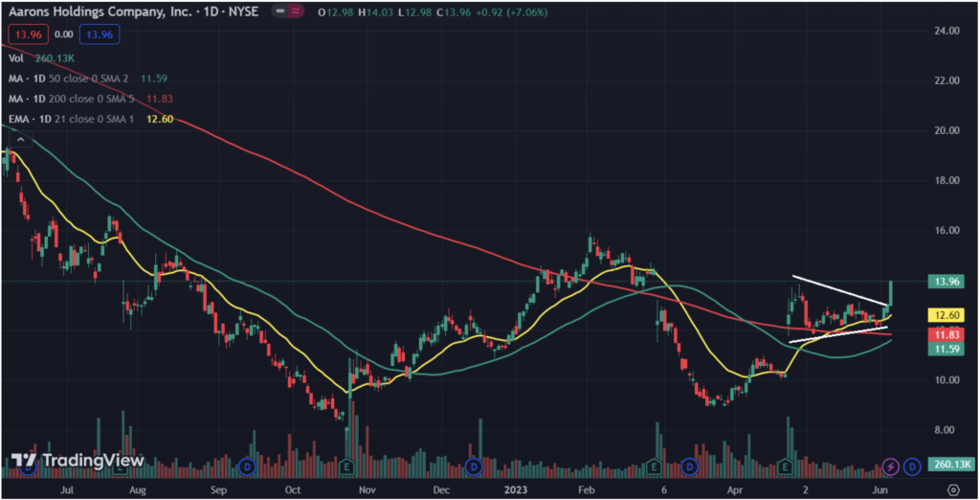Click the pink approximate-sign icon beside title
The height and width of the screenshot is (500, 980).
(x=296, y=11)
